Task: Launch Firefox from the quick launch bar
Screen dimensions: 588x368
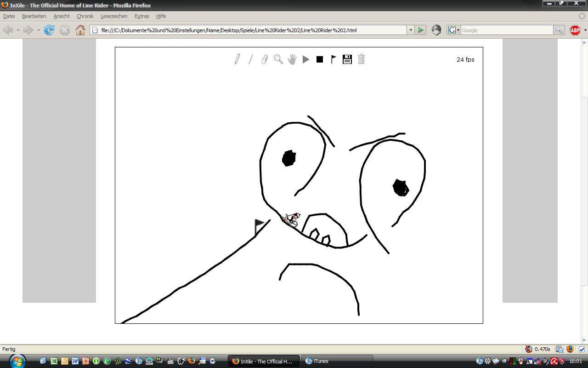Action: tap(192, 361)
